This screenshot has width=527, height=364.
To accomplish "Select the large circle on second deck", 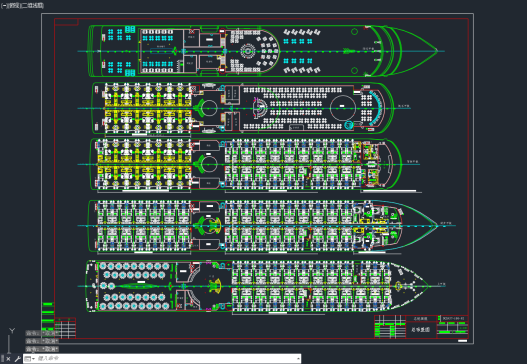I will coord(342,108).
